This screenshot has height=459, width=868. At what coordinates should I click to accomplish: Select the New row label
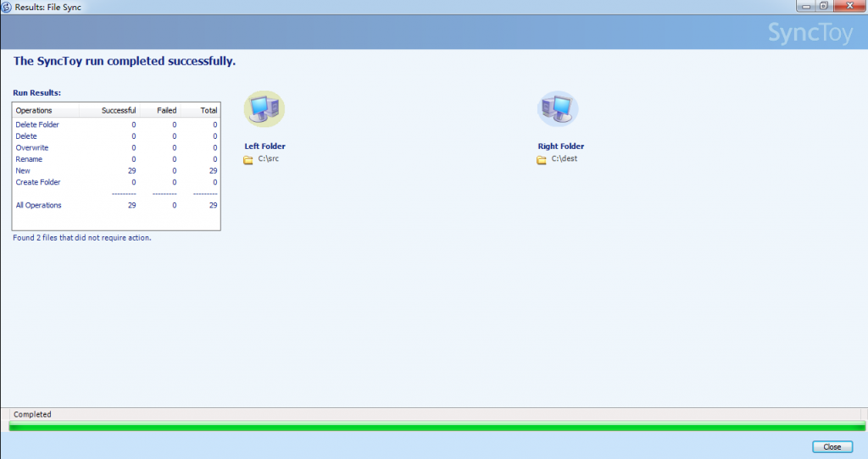point(23,171)
